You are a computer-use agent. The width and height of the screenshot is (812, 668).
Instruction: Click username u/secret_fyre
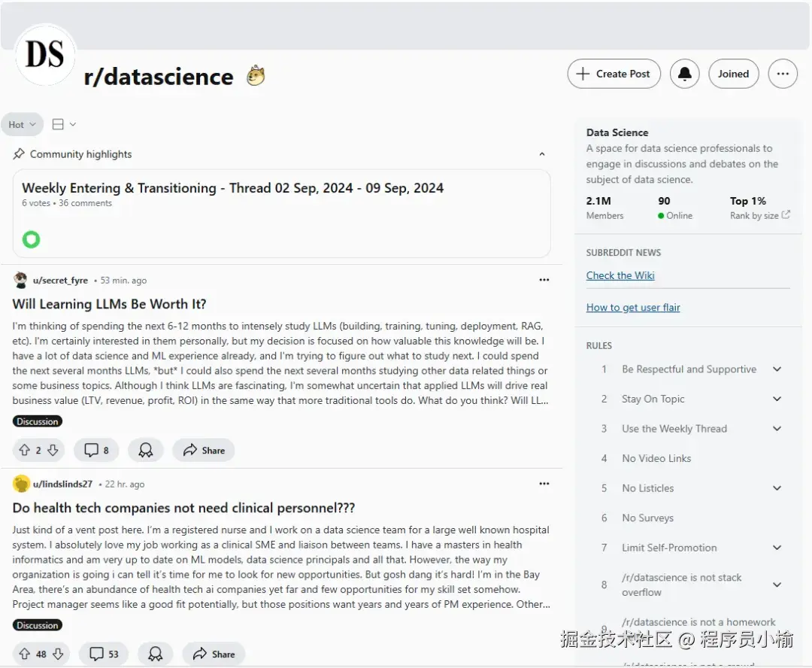[x=61, y=281]
